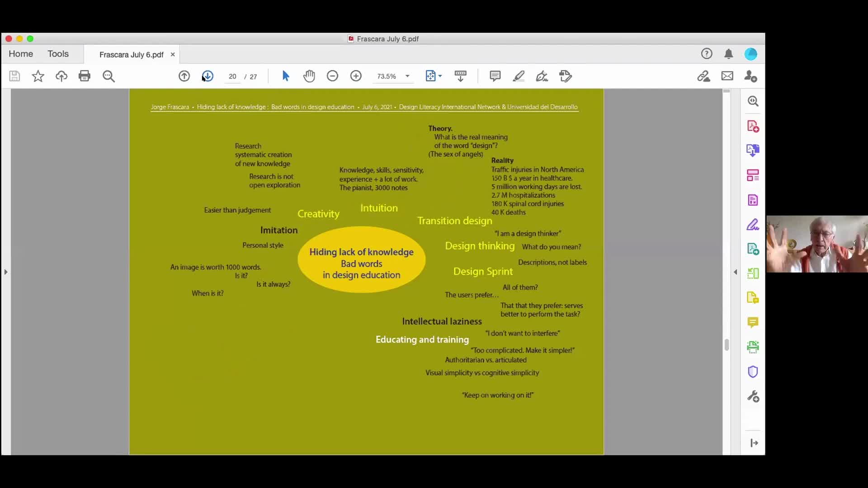Click the Print file icon

85,76
